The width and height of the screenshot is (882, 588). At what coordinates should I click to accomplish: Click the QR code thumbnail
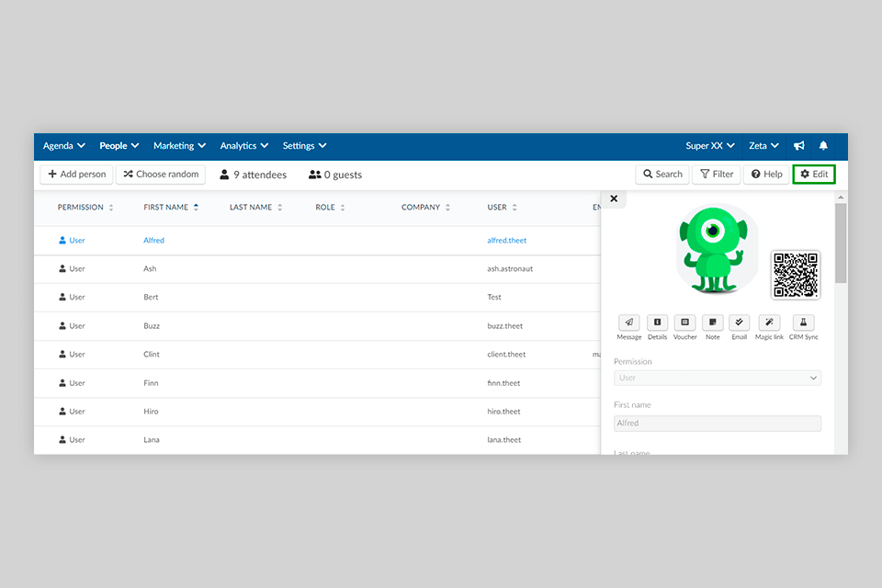(796, 275)
